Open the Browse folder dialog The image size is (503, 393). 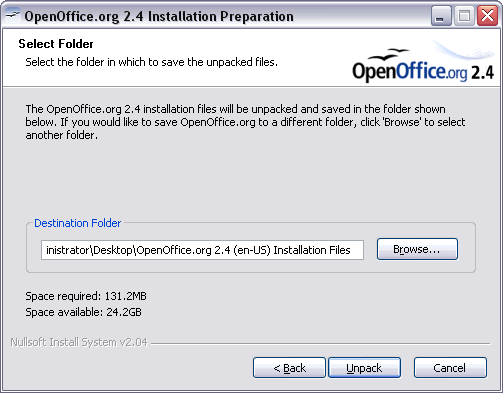pyautogui.click(x=417, y=249)
